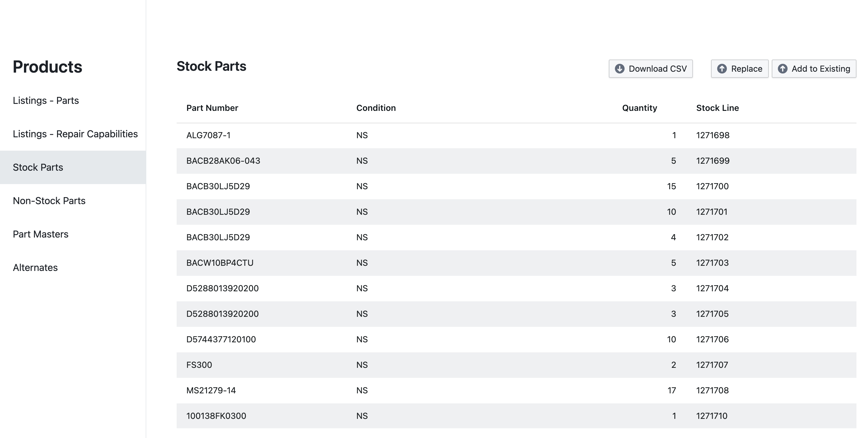This screenshot has height=438, width=868.
Task: Click the Stock Line column header
Action: click(717, 108)
